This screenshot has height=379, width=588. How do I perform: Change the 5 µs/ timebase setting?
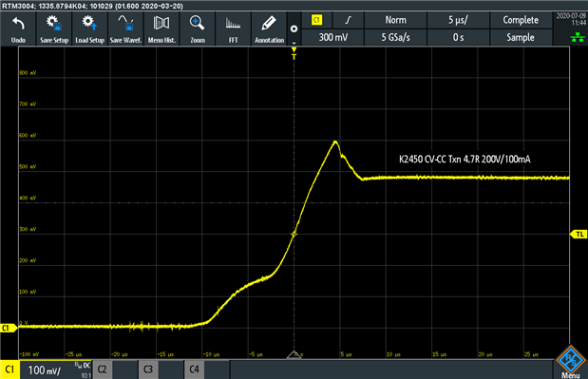(458, 20)
